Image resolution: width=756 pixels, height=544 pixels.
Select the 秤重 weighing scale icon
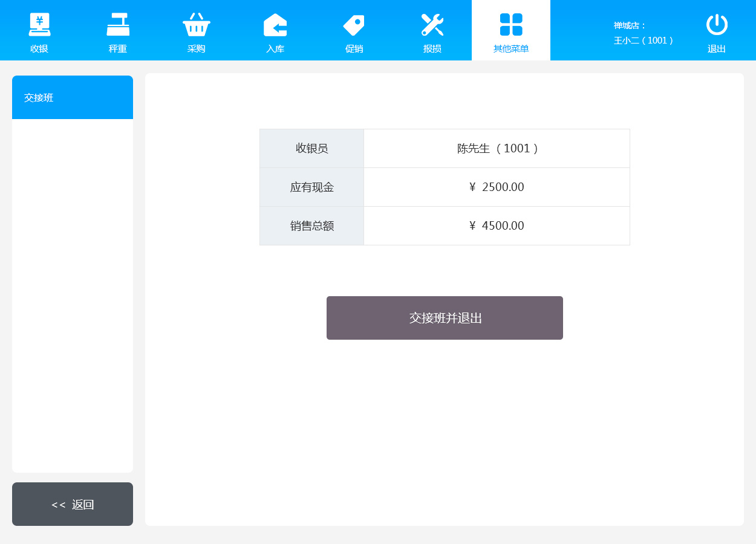click(x=118, y=25)
